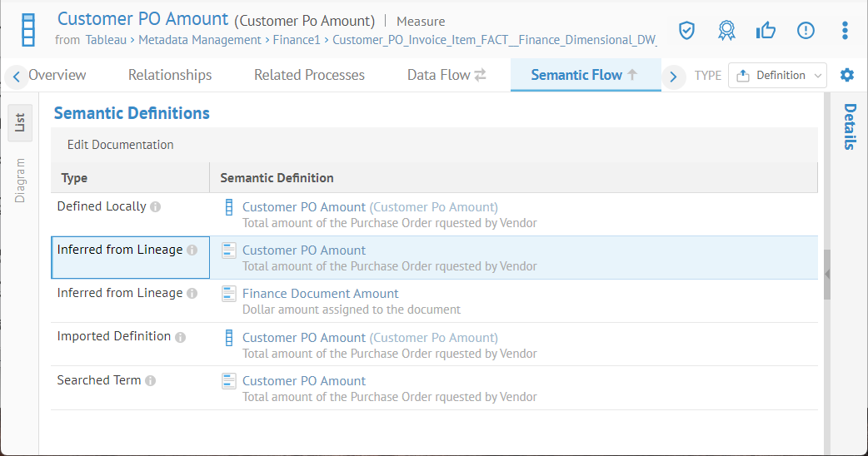
Task: Click the warning exclamation circle icon
Action: coord(806,31)
